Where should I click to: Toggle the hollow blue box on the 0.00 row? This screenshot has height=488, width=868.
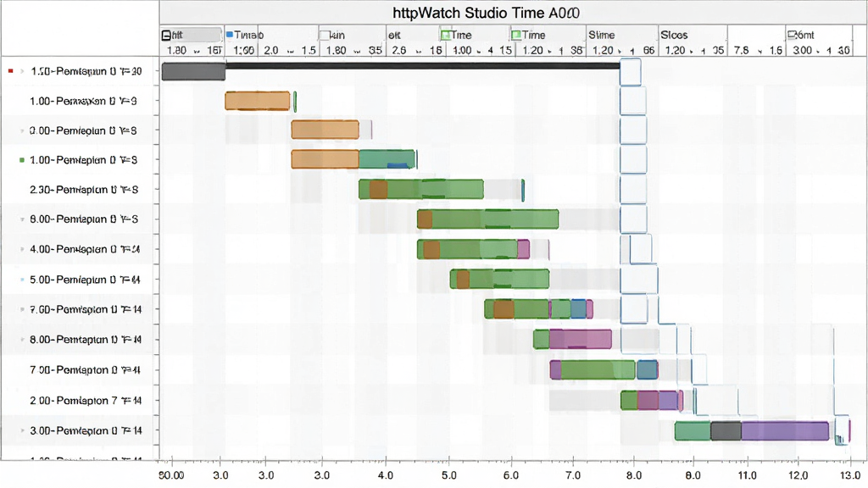(632, 130)
